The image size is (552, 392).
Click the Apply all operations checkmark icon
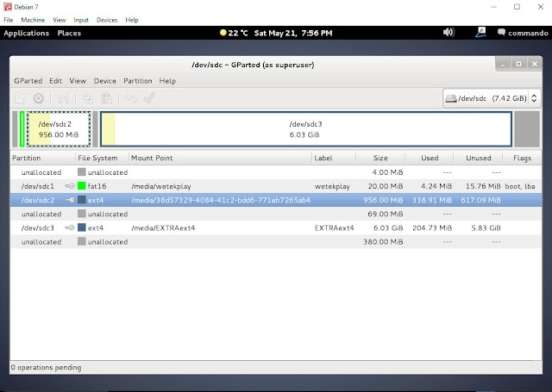point(149,97)
